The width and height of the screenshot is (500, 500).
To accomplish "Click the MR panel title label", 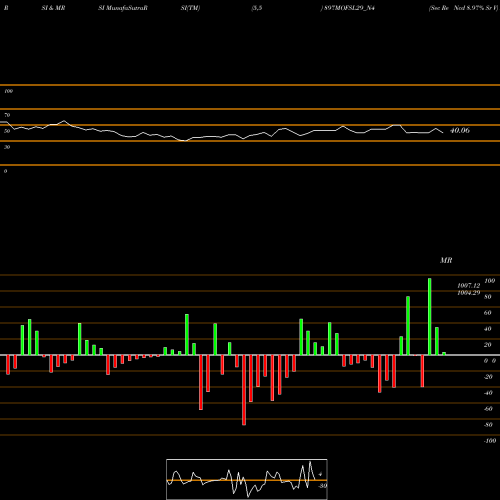I will coord(446,260).
